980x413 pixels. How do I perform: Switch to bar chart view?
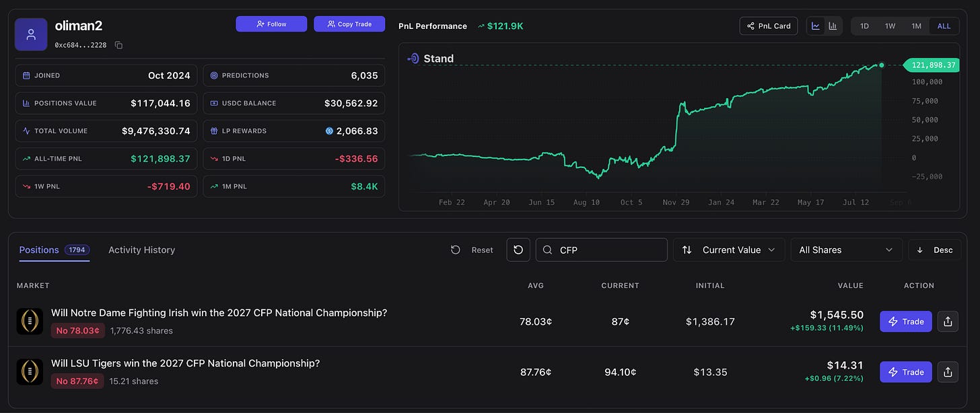(x=833, y=26)
